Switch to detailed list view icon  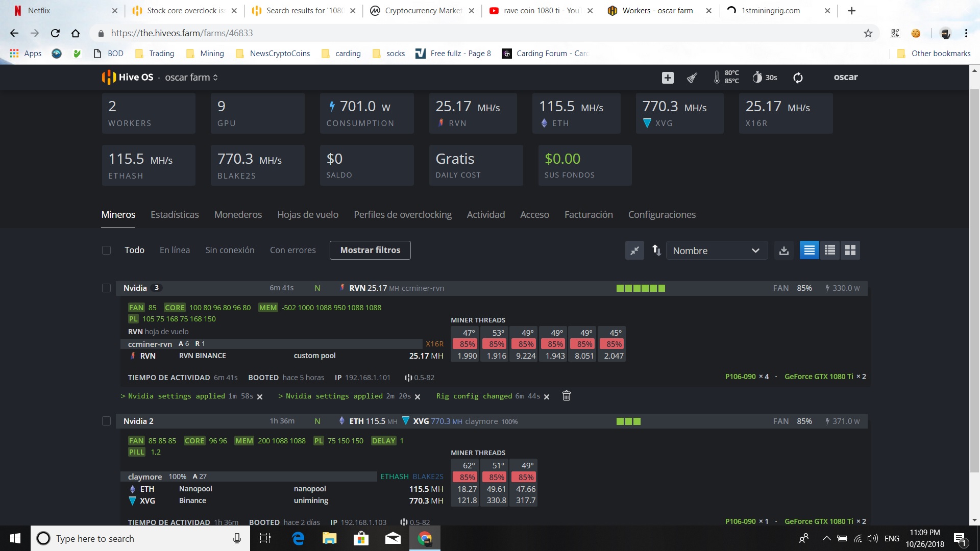pyautogui.click(x=809, y=251)
